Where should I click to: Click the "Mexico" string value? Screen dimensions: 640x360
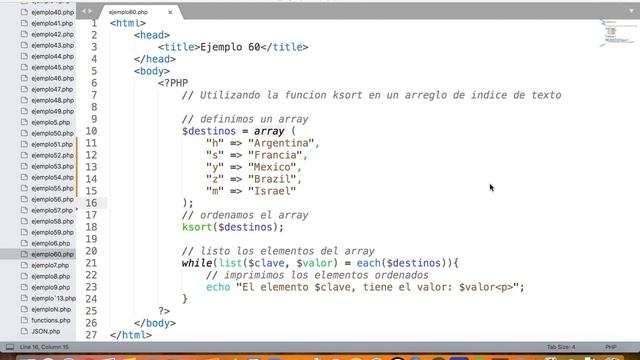coord(272,167)
